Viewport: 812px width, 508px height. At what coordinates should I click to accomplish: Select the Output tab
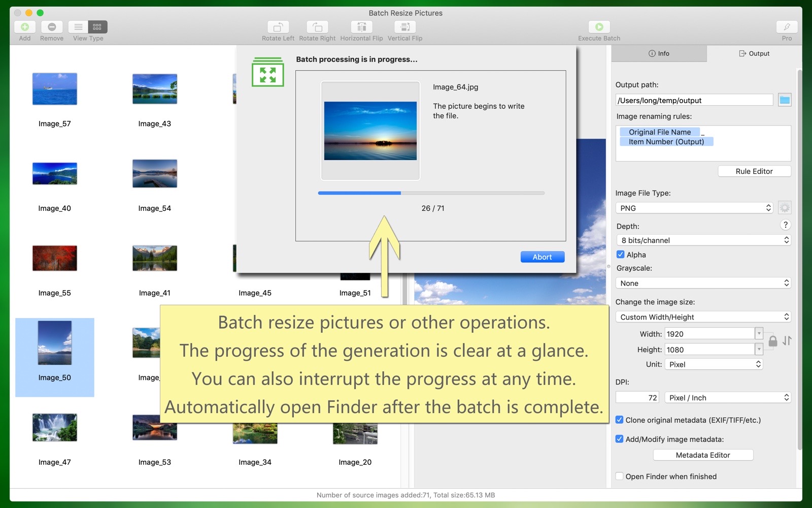click(754, 53)
